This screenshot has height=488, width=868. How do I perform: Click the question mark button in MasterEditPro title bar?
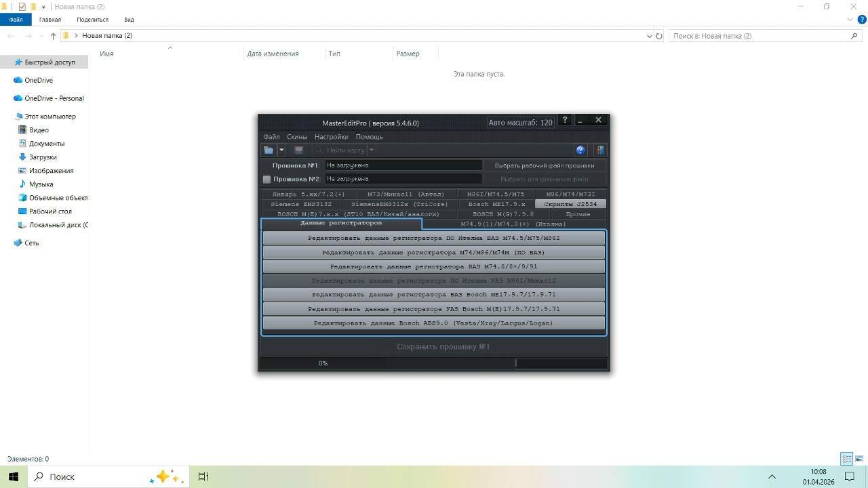pyautogui.click(x=565, y=120)
